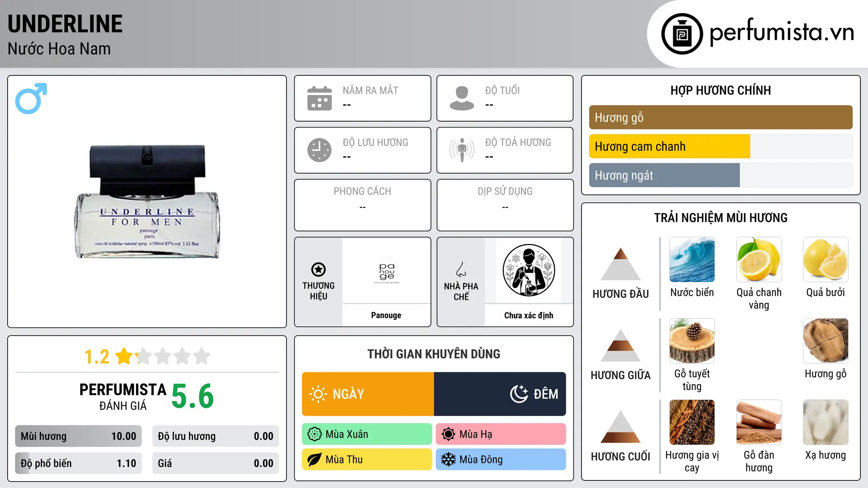The width and height of the screenshot is (868, 488).
Task: Open the Underline For Men bottle image
Action: (x=147, y=202)
